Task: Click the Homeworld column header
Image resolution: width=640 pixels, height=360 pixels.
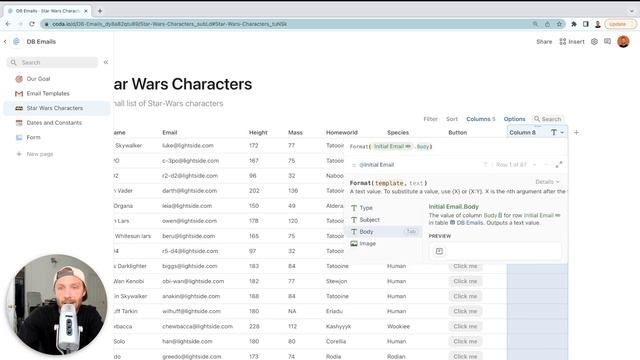Action: click(342, 133)
